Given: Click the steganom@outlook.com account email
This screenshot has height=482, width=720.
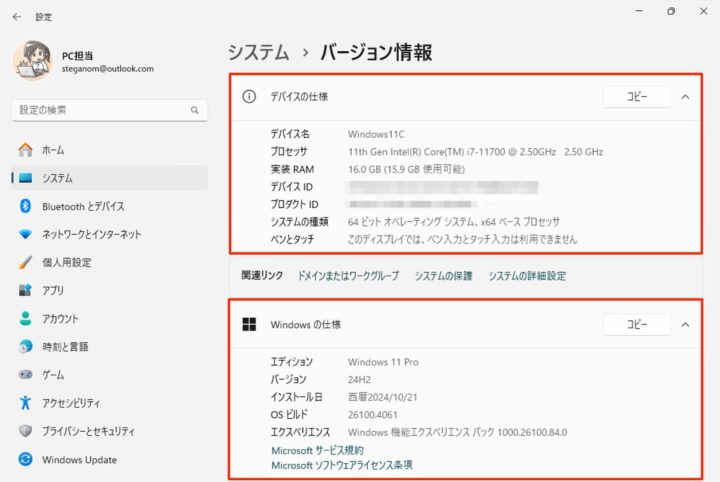Looking at the screenshot, I should 108,68.
